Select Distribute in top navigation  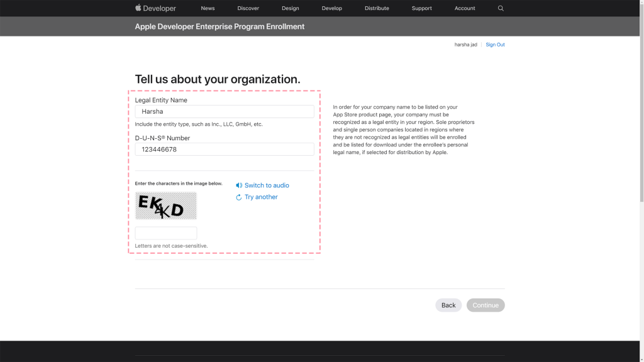(377, 8)
